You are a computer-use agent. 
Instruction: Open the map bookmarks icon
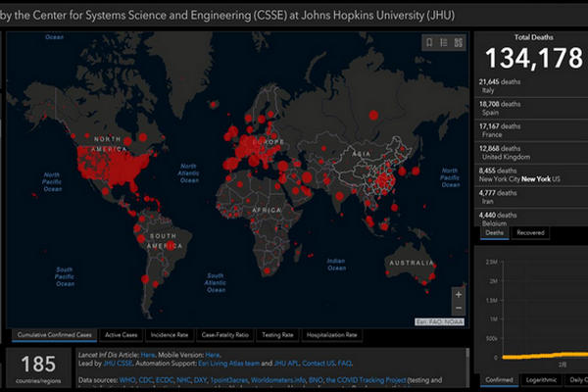pyautogui.click(x=429, y=42)
